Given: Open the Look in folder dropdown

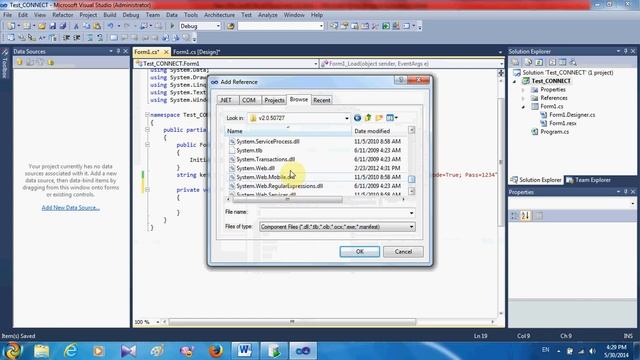Looking at the screenshot, I should (347, 118).
